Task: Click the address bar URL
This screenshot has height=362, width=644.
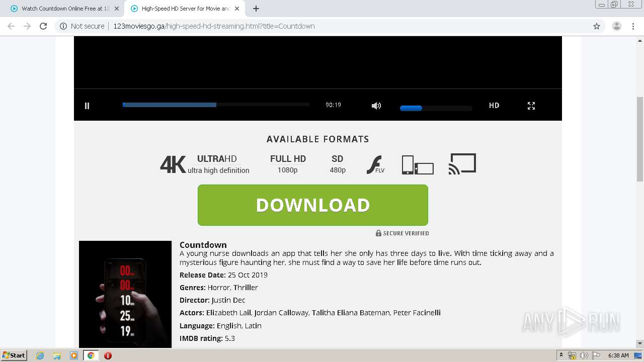Action: pos(214,26)
